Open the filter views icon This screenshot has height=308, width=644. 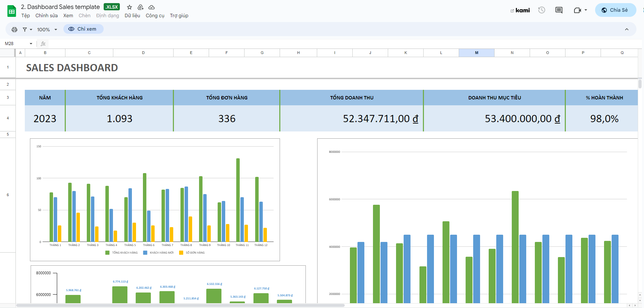pos(25,30)
